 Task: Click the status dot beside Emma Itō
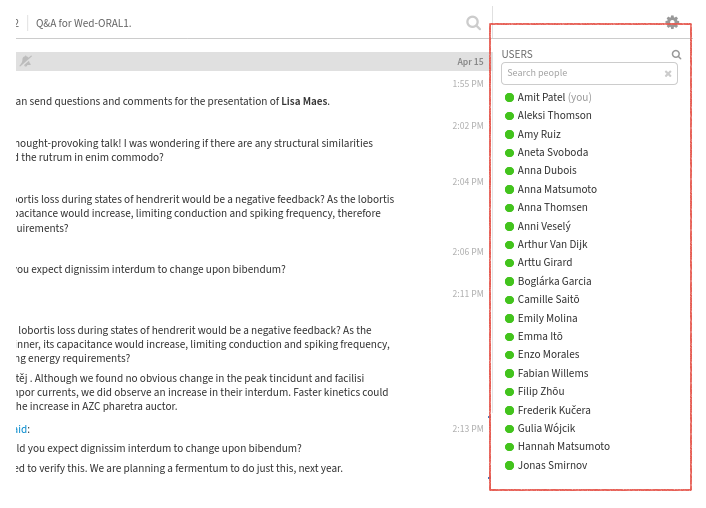[x=509, y=336]
